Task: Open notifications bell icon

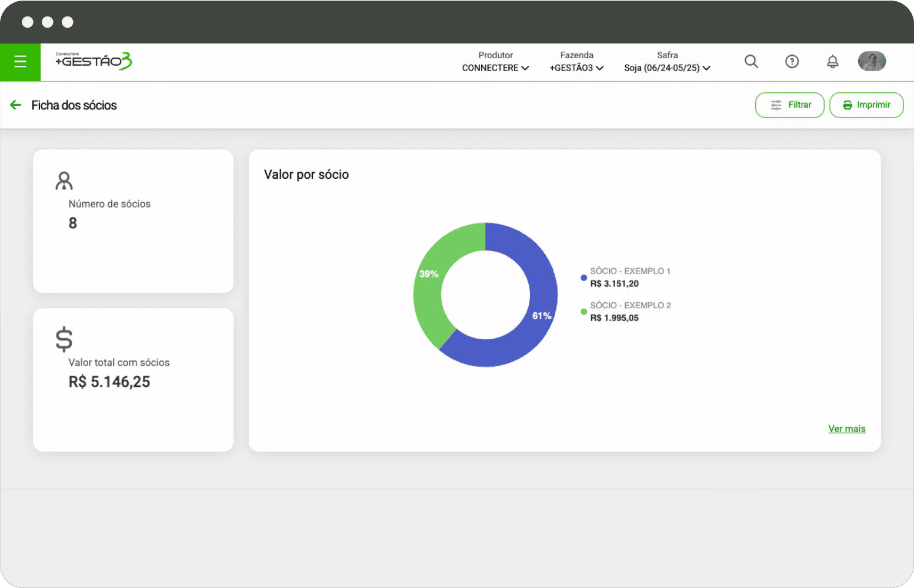Action: click(832, 61)
